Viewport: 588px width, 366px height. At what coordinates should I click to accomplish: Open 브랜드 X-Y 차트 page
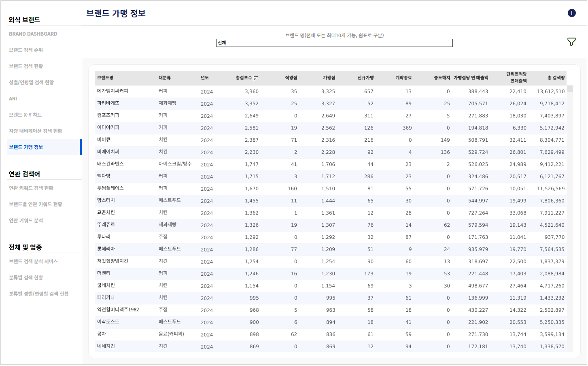[x=25, y=115]
